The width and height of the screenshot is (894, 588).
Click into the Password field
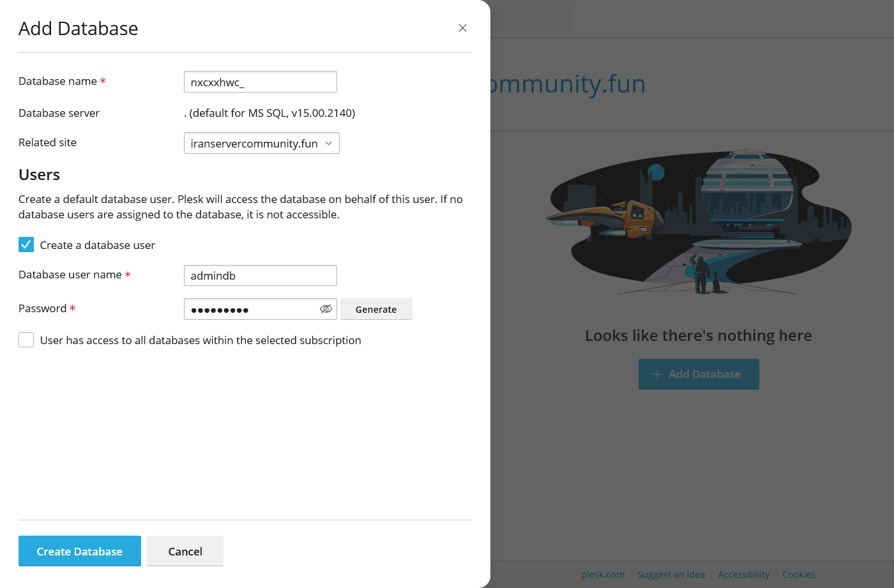252,309
